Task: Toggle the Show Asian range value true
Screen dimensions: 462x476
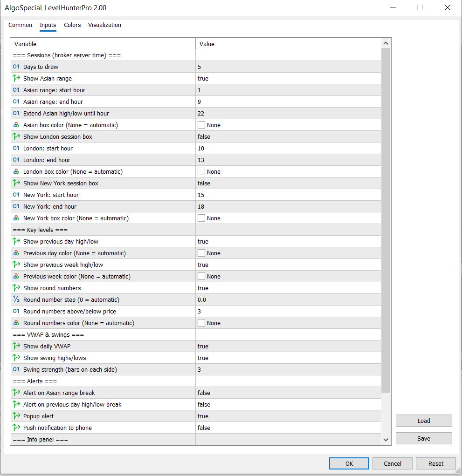Action: pos(288,78)
